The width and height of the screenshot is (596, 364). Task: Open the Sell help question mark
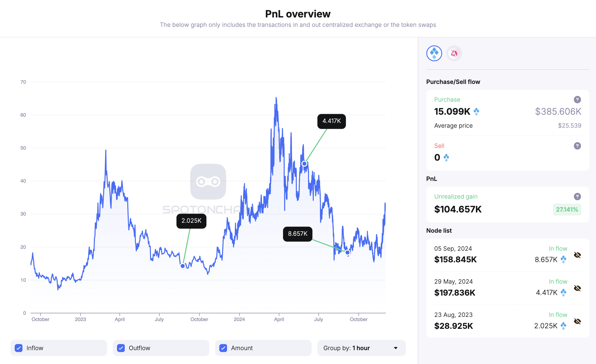pos(577,146)
